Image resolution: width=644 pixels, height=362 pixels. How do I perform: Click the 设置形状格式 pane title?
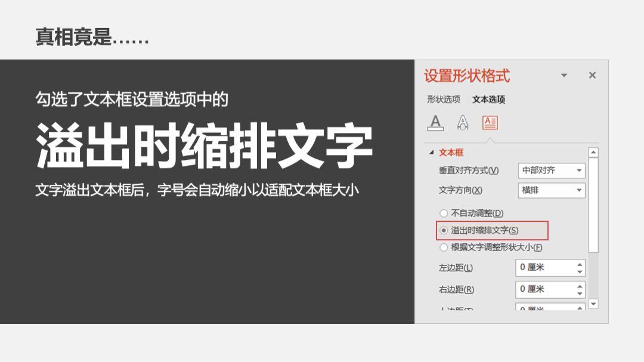click(x=466, y=76)
